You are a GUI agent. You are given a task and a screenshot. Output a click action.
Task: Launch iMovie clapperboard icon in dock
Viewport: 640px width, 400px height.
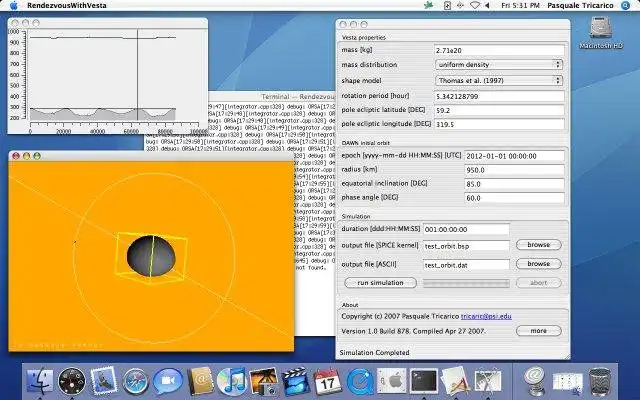[x=296, y=381]
